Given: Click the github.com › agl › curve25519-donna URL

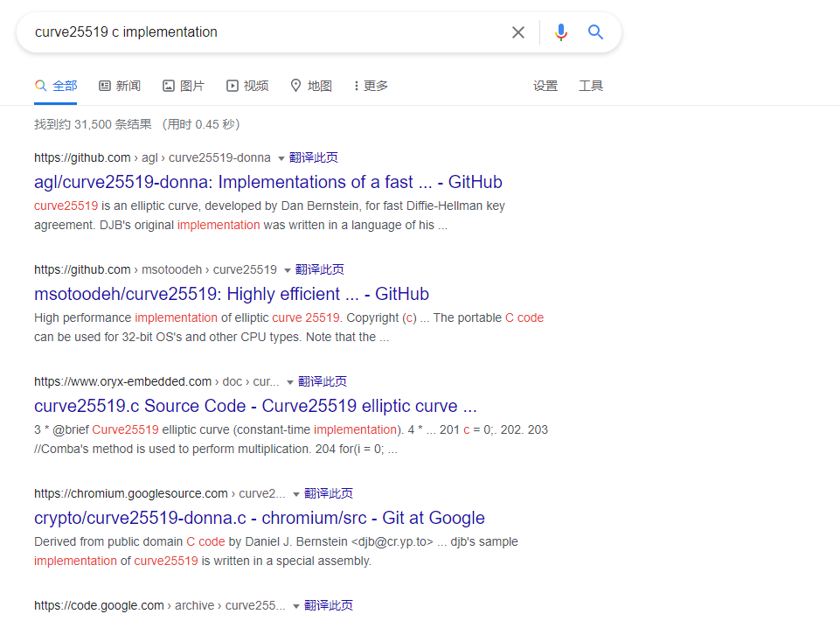Looking at the screenshot, I should click(152, 157).
